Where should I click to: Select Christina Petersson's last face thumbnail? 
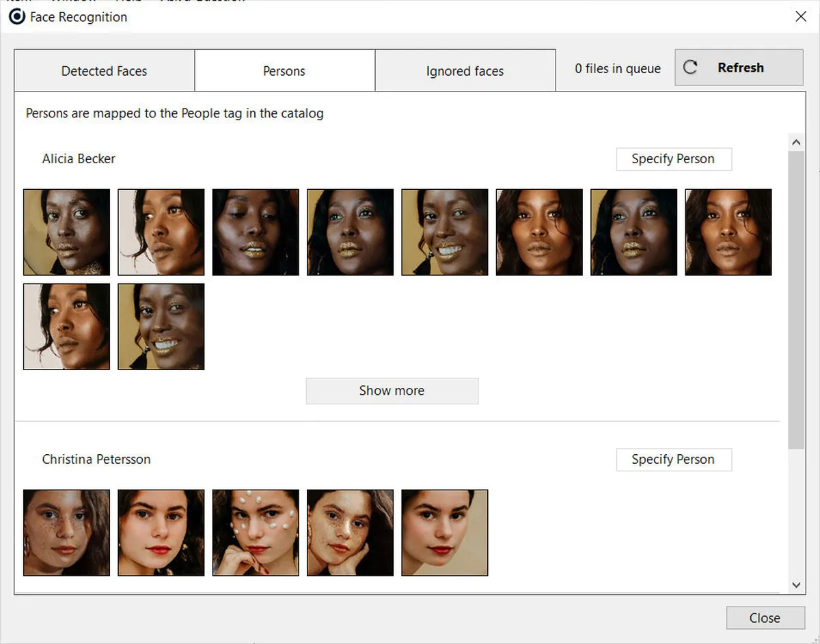click(x=445, y=533)
